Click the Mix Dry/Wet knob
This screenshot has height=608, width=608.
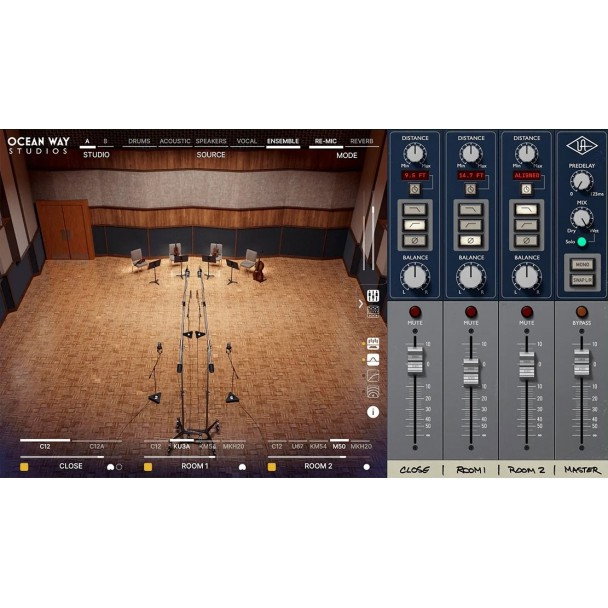pyautogui.click(x=582, y=218)
